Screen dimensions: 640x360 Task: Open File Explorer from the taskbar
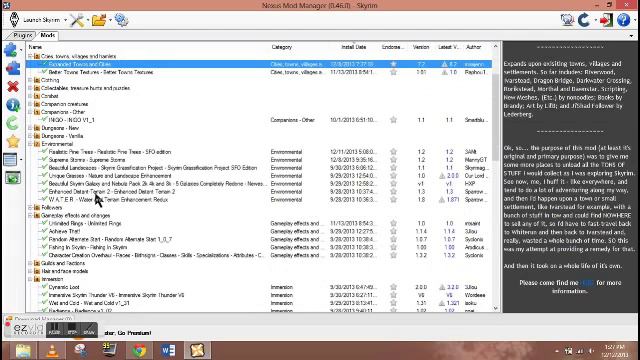point(23,351)
